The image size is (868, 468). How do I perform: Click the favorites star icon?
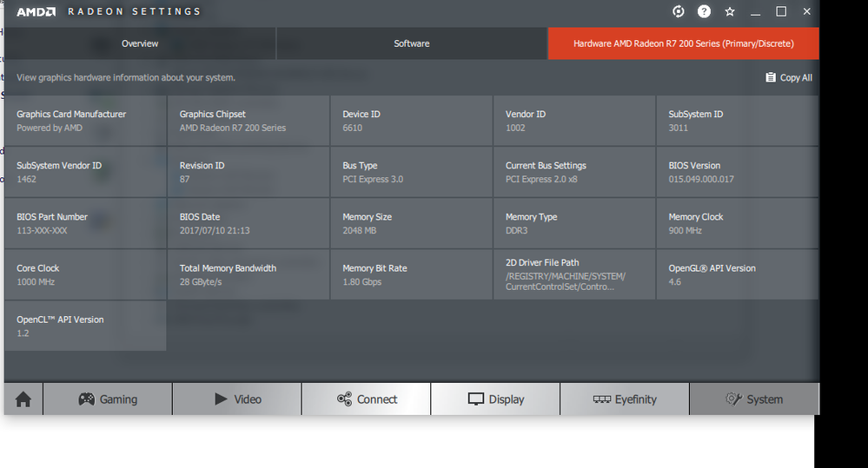730,11
